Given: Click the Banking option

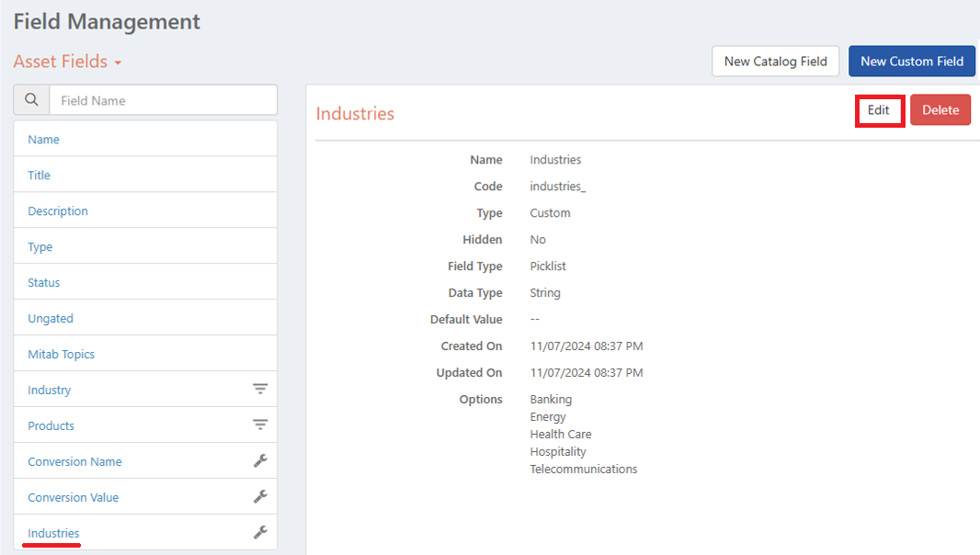Looking at the screenshot, I should click(551, 400).
